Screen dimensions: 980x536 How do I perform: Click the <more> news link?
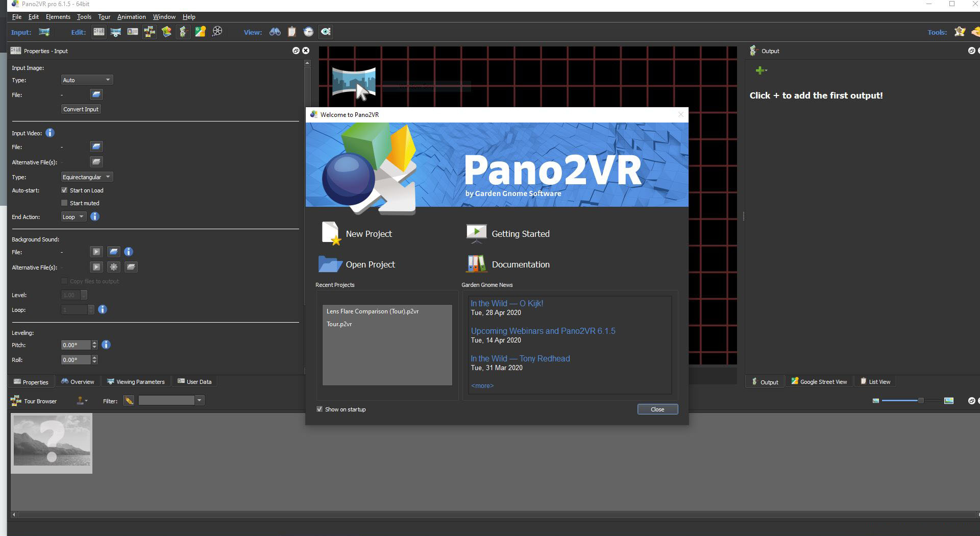click(482, 385)
